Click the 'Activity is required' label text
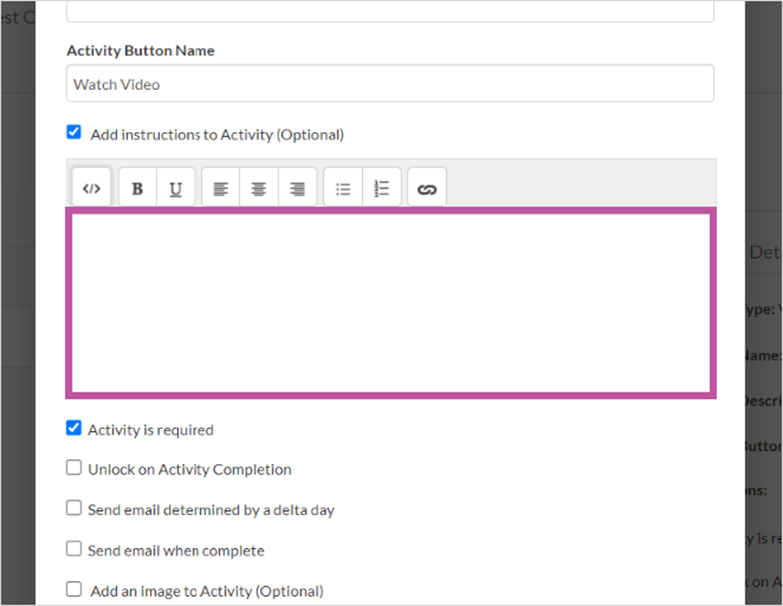 click(151, 430)
